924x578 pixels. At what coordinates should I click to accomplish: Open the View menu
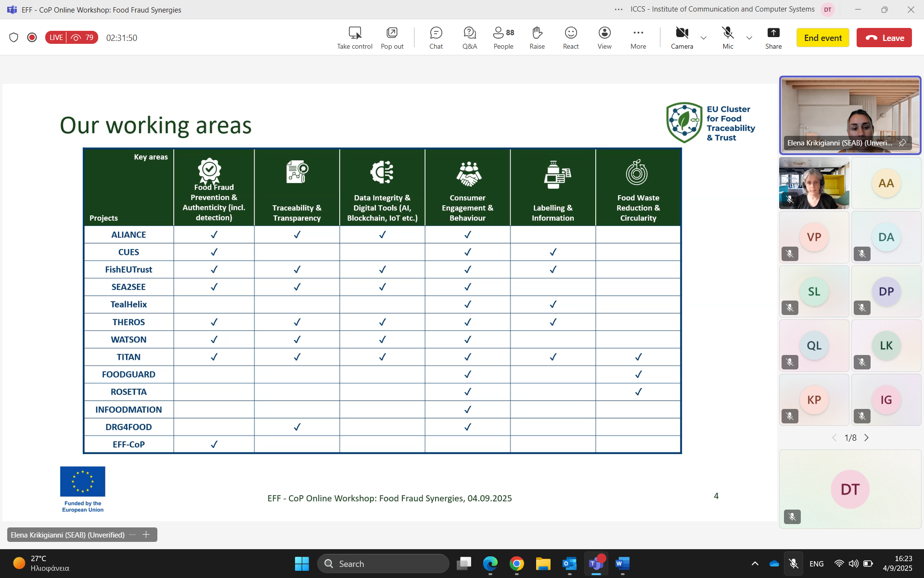click(604, 38)
